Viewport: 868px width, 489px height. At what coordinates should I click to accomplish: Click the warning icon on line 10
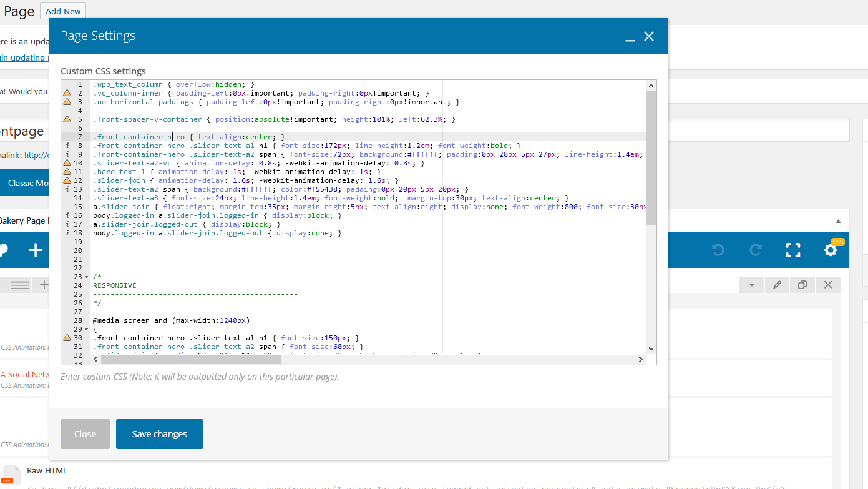coord(67,163)
